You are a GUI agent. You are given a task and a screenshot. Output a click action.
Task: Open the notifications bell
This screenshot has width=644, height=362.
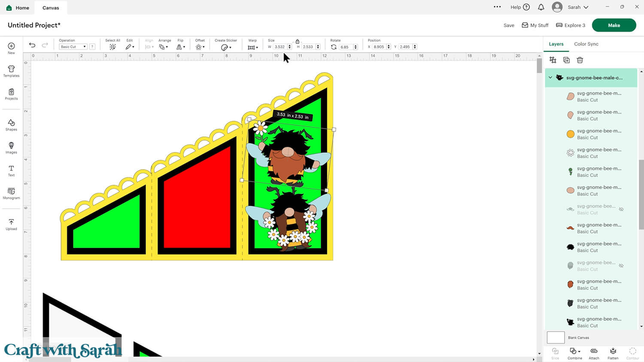541,7
